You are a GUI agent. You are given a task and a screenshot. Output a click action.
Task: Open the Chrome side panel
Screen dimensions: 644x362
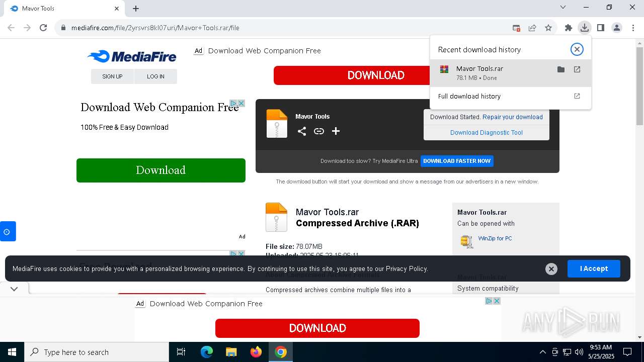(601, 28)
